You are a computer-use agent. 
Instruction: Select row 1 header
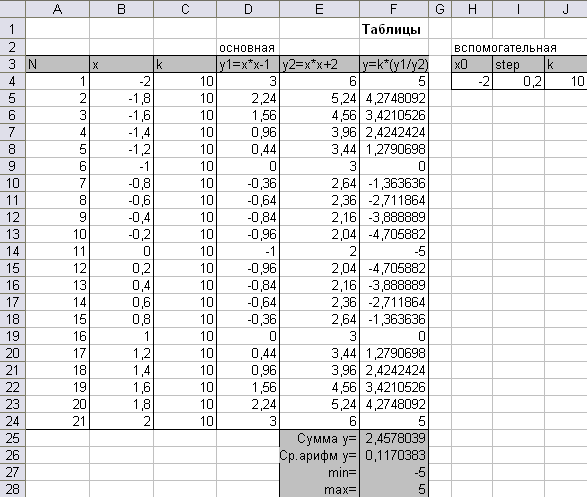click(12, 29)
